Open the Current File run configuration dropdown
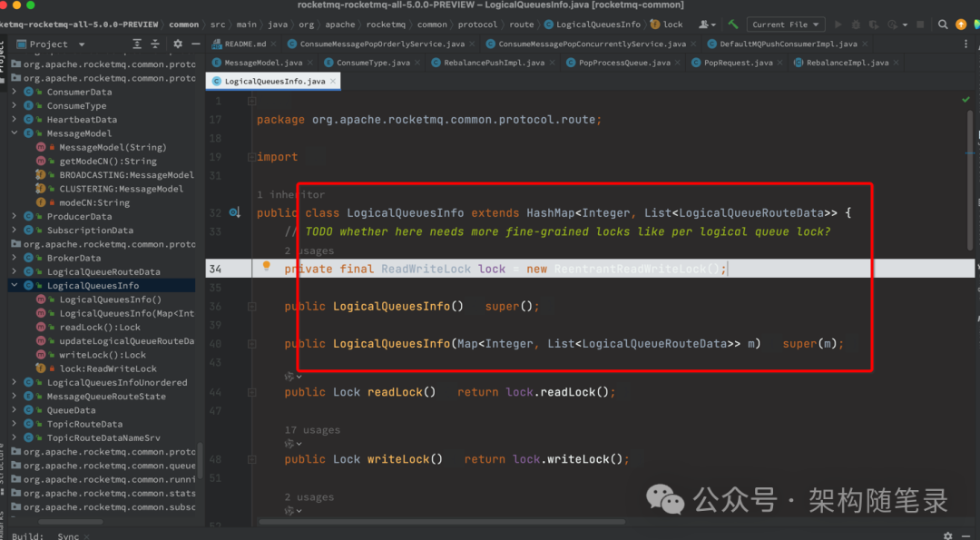The width and height of the screenshot is (980, 540). 786,25
